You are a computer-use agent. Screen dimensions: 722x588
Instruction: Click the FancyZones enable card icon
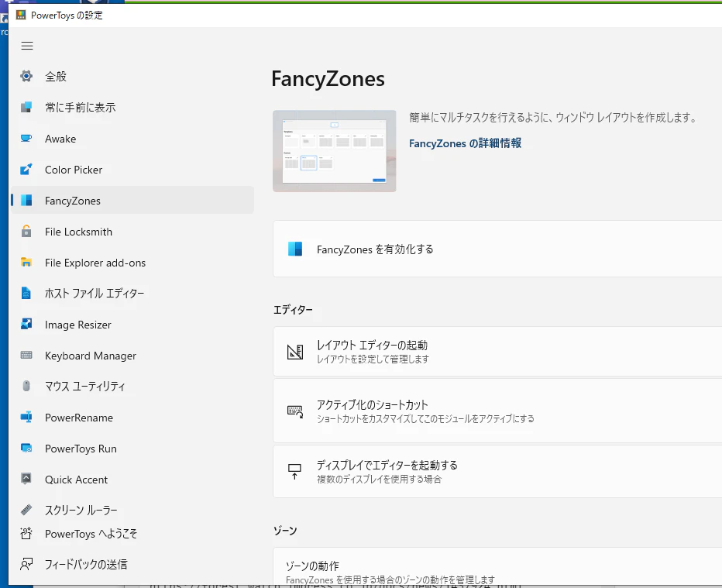[x=294, y=249]
